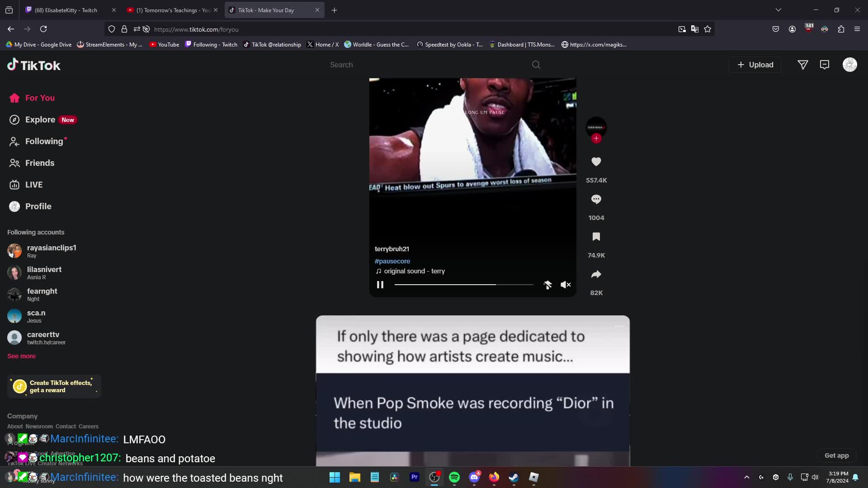
Task: Open profile avatar menu at top right
Action: [x=850, y=65]
